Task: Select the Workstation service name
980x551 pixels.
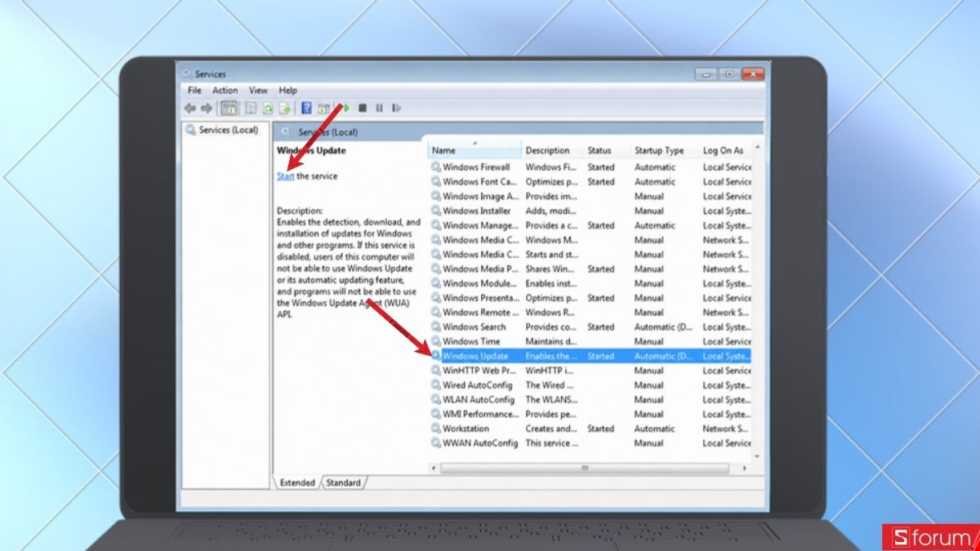Action: click(x=465, y=429)
